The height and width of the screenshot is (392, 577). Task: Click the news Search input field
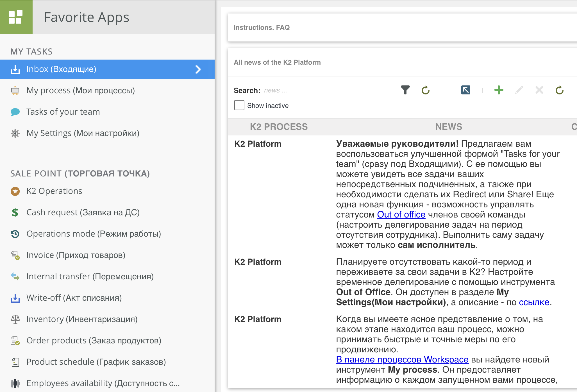(x=328, y=90)
